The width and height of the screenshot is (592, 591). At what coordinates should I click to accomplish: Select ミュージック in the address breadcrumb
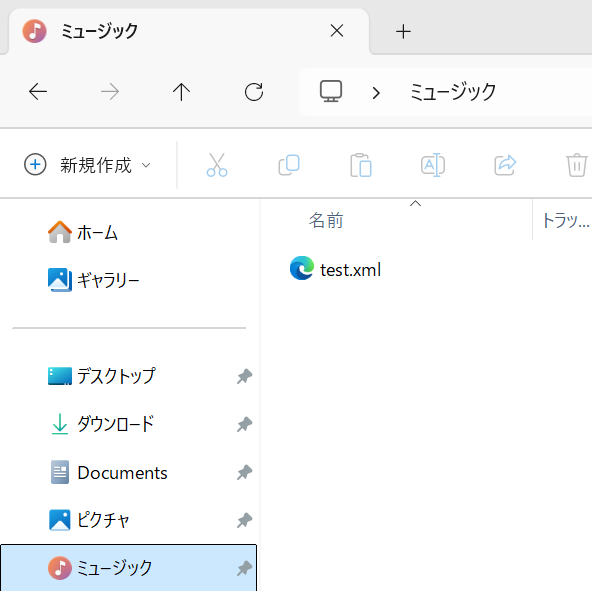click(x=453, y=92)
